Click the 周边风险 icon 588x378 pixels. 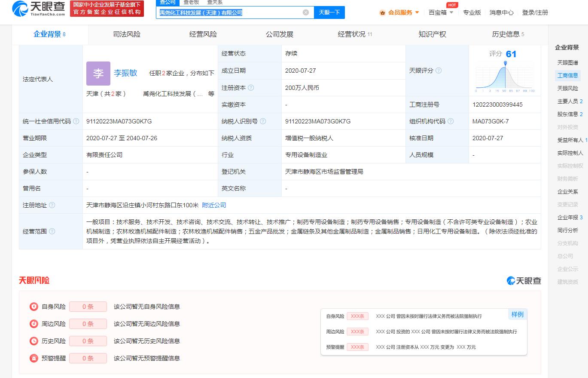point(34,324)
